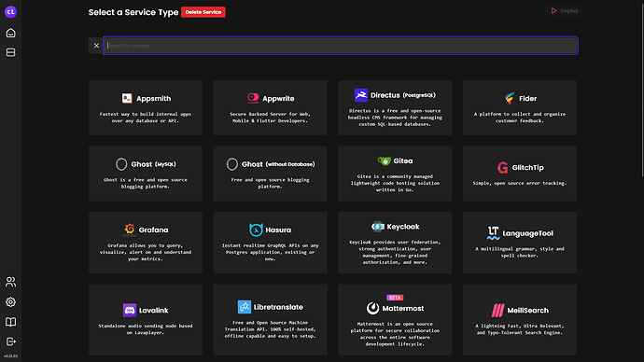Select the MeiliSearch service title

pyautogui.click(x=527, y=311)
